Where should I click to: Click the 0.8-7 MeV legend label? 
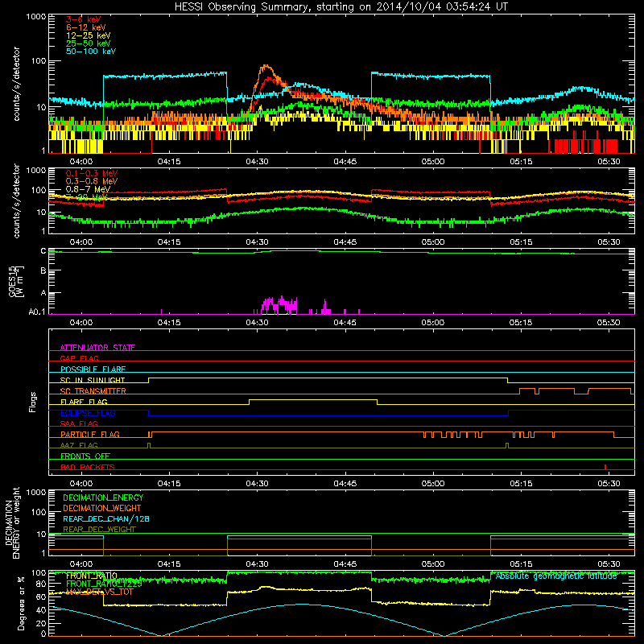tap(89, 189)
